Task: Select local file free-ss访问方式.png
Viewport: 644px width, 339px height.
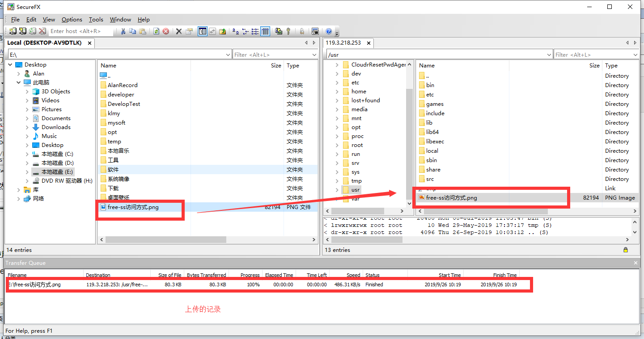Action: click(x=133, y=207)
